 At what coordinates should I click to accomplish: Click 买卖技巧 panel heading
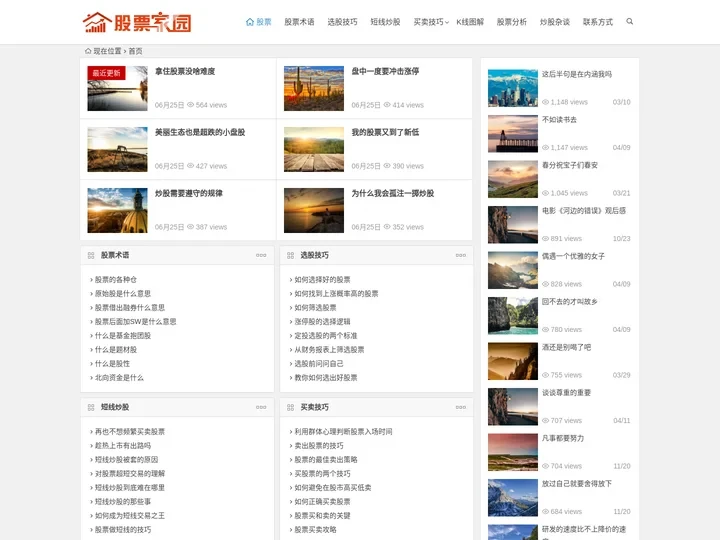pyautogui.click(x=315, y=407)
